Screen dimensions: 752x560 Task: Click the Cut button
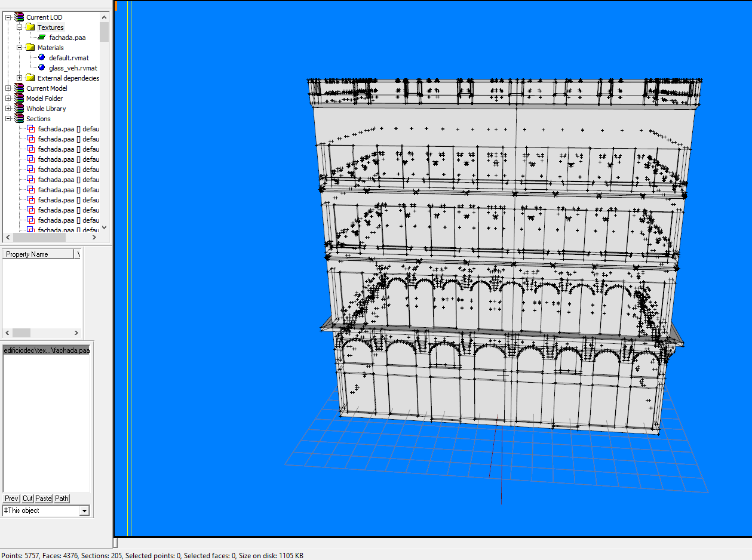point(27,499)
